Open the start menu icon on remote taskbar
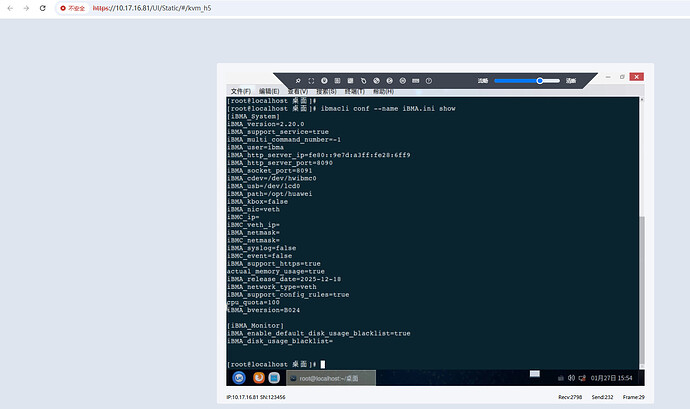 pyautogui.click(x=239, y=378)
